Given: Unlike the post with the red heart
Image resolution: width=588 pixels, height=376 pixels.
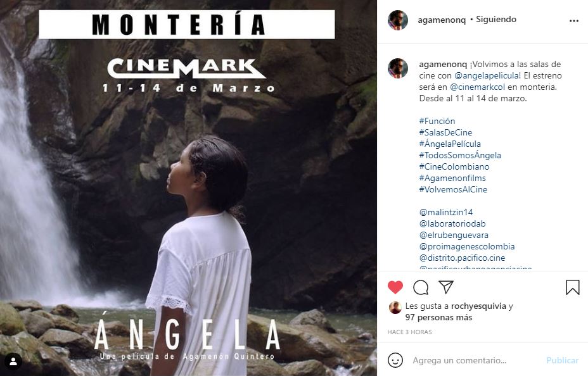Looking at the screenshot, I should tap(395, 287).
